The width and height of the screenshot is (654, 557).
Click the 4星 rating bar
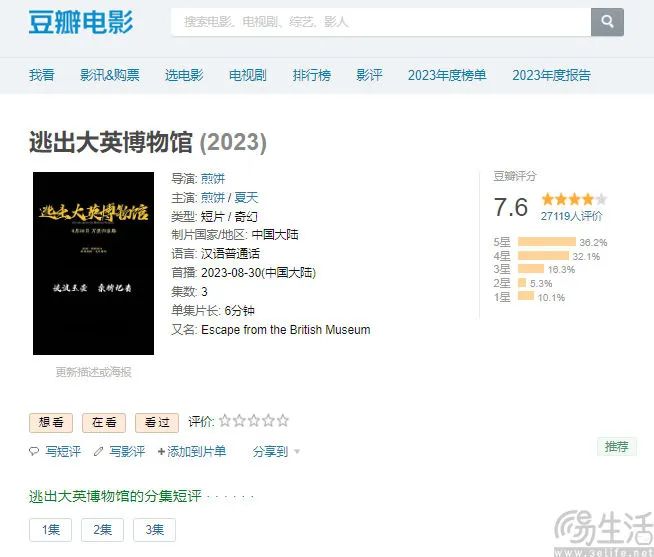(543, 256)
